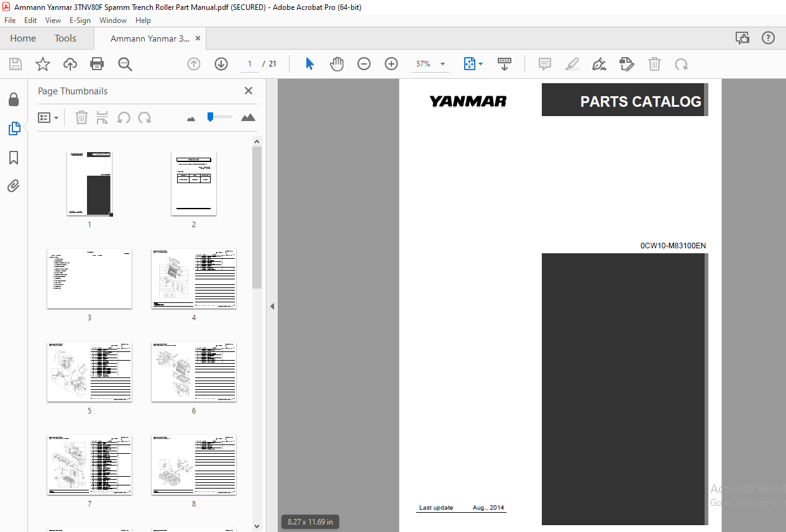Image resolution: width=786 pixels, height=532 pixels.
Task: Select page 4 thumbnail
Action: 194,279
